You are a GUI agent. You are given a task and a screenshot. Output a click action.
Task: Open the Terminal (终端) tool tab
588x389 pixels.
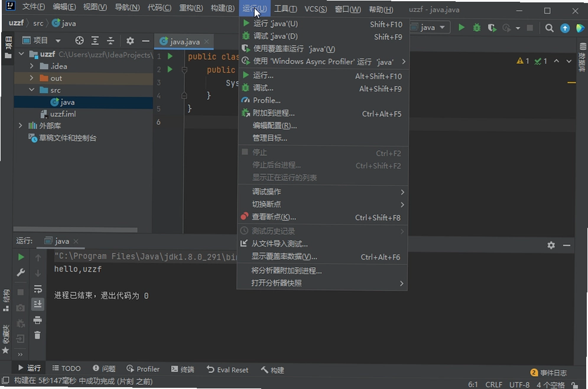tap(183, 369)
